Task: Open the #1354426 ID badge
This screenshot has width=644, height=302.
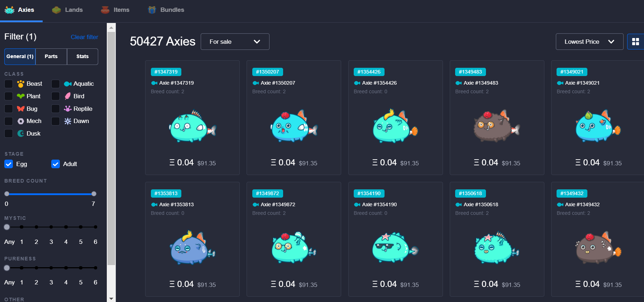Action: point(369,72)
